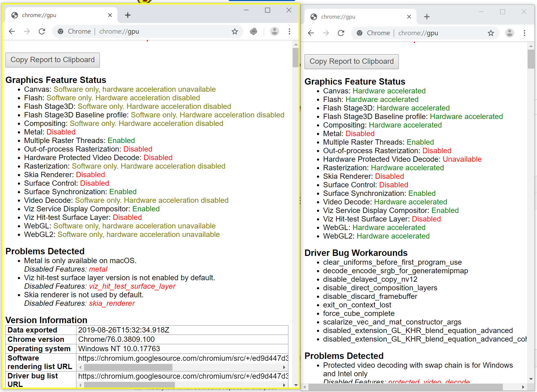Click metal disabled feature text
The height and width of the screenshot is (392, 537).
point(98,269)
